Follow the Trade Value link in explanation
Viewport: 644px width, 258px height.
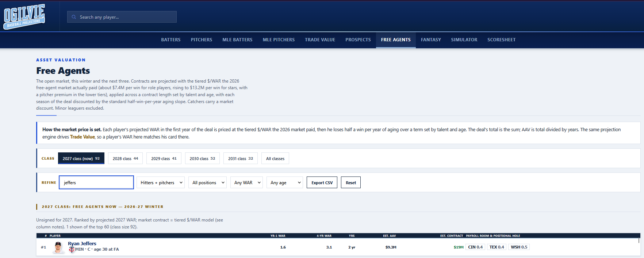(x=83, y=137)
